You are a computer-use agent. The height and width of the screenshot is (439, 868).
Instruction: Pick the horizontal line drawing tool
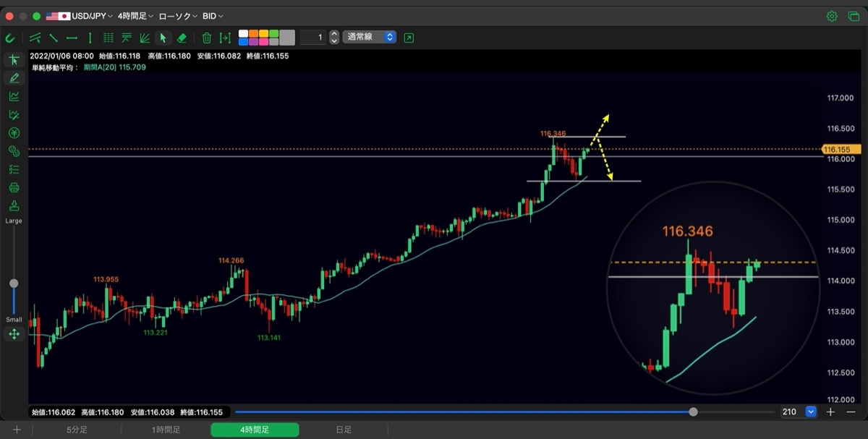[x=72, y=38]
